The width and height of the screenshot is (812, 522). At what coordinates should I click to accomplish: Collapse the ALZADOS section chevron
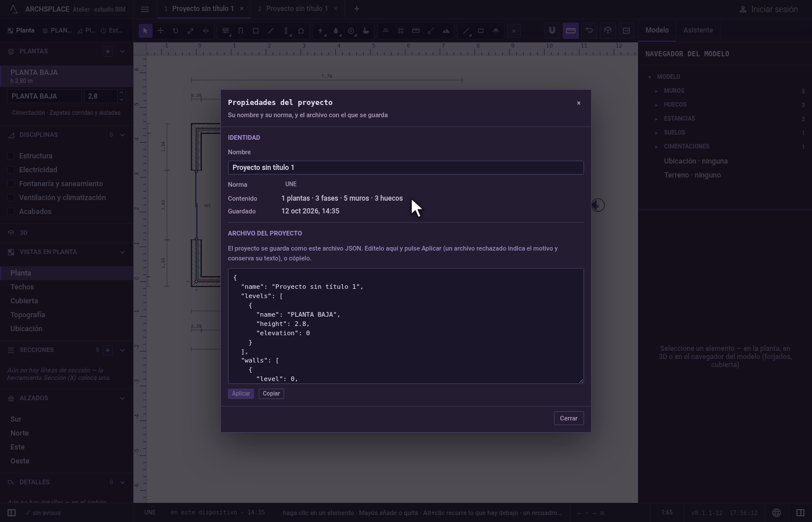pos(122,398)
